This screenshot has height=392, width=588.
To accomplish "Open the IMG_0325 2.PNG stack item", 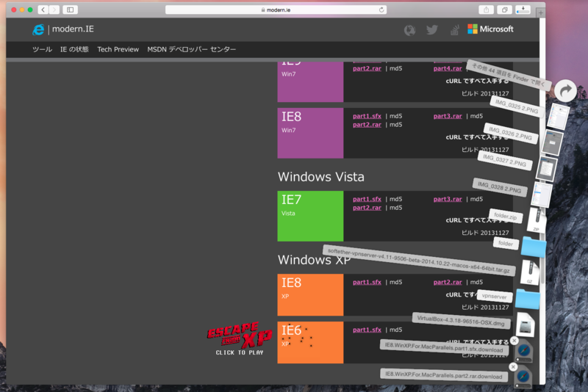I will (558, 117).
